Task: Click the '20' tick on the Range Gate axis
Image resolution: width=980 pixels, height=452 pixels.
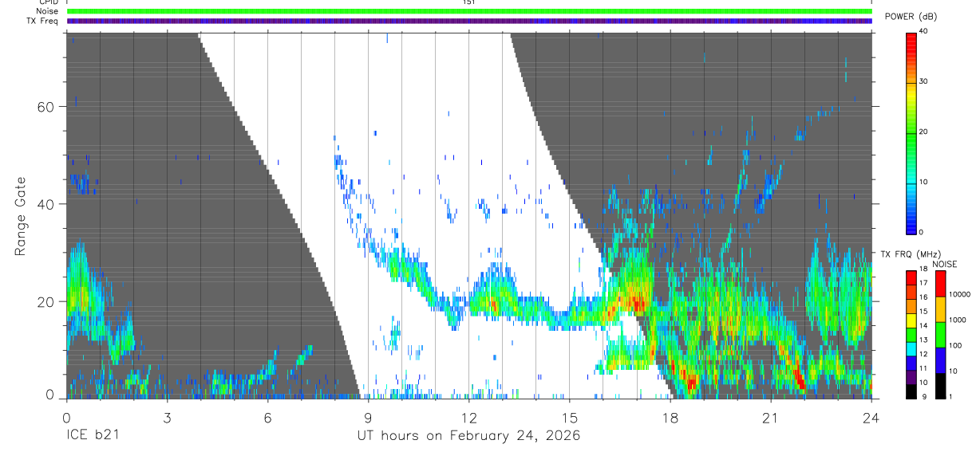Action: (46, 301)
